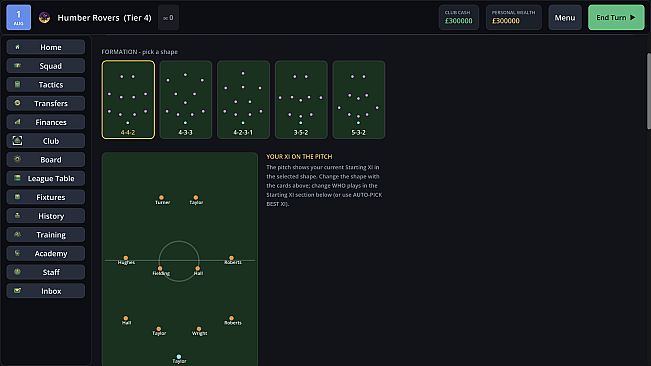This screenshot has width=651, height=366.
Task: Open the Menu button
Action: click(565, 17)
